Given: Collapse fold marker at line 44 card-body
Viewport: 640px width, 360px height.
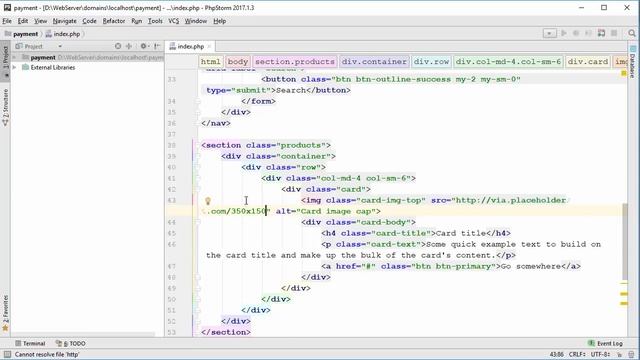Looking at the screenshot, I should pyautogui.click(x=198, y=222).
